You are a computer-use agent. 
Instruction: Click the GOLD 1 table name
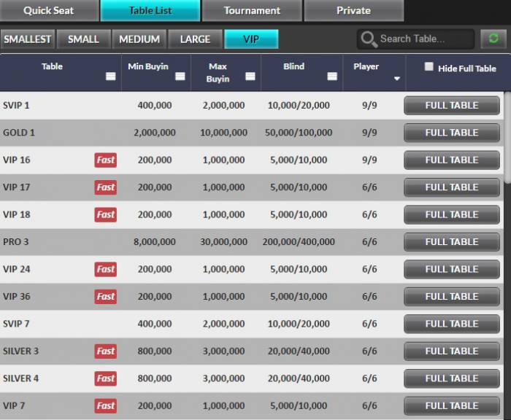[x=18, y=133]
